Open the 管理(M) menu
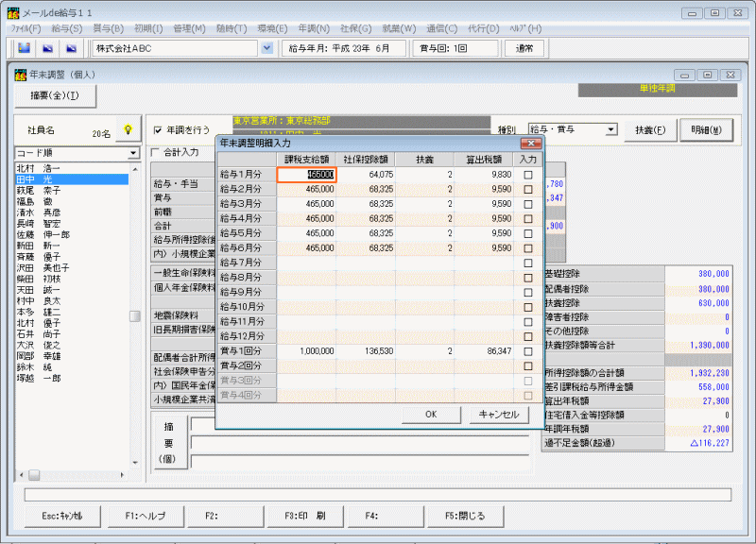Viewport: 756px width, 544px height. tap(189, 28)
